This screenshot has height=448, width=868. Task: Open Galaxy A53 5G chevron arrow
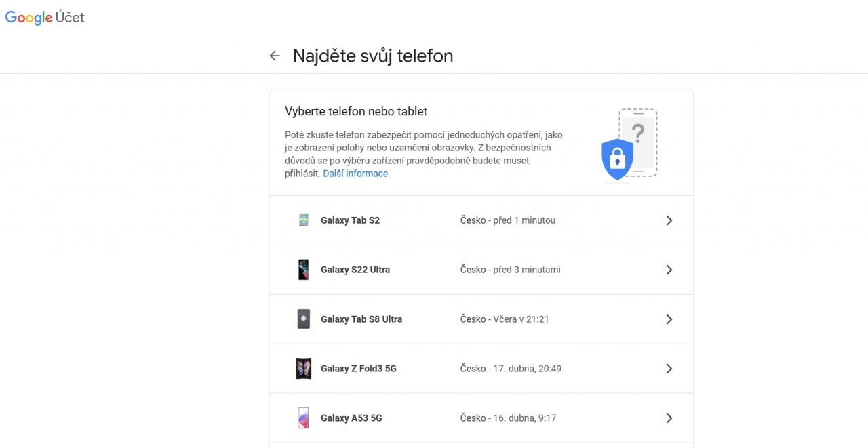[x=669, y=418]
